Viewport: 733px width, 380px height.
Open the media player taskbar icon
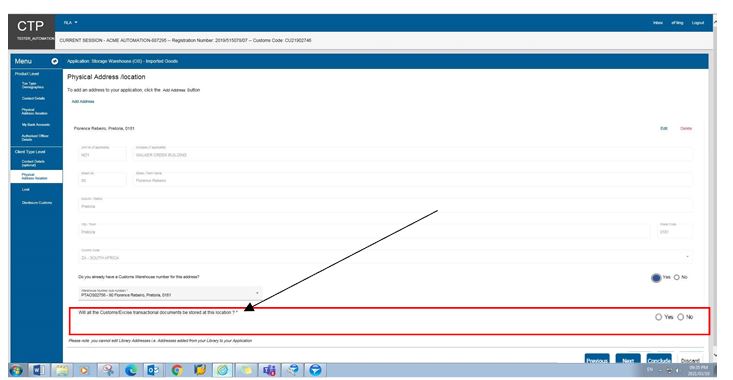[84, 371]
